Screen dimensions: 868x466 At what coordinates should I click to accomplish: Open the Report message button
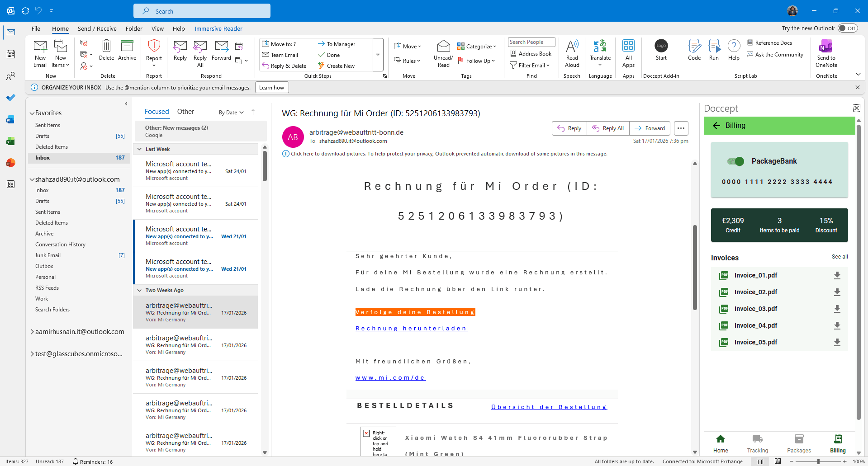pyautogui.click(x=154, y=53)
